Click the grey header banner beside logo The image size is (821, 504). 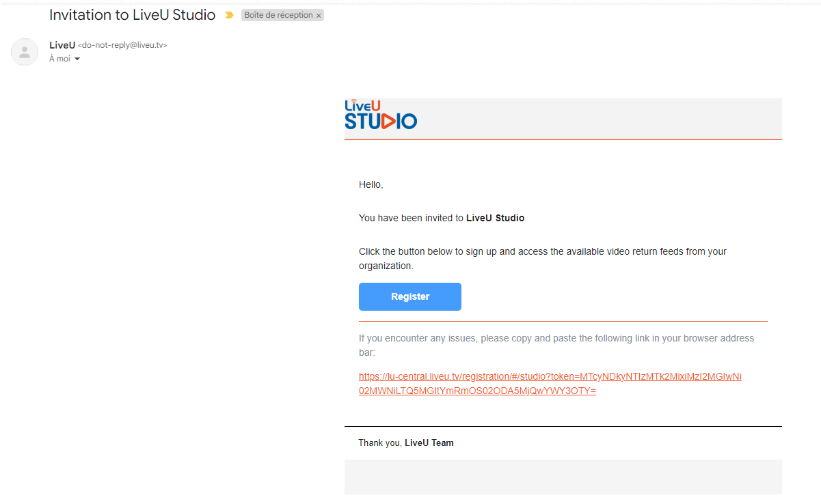(599, 118)
